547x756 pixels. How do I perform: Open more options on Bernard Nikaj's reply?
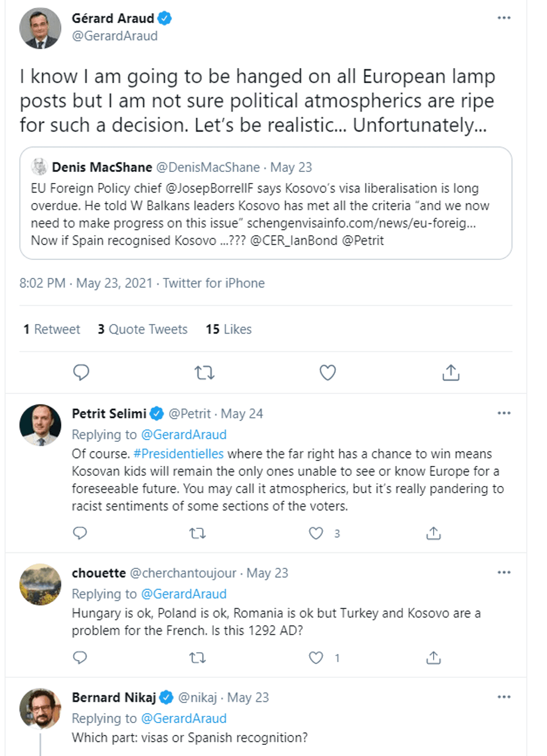click(x=503, y=697)
